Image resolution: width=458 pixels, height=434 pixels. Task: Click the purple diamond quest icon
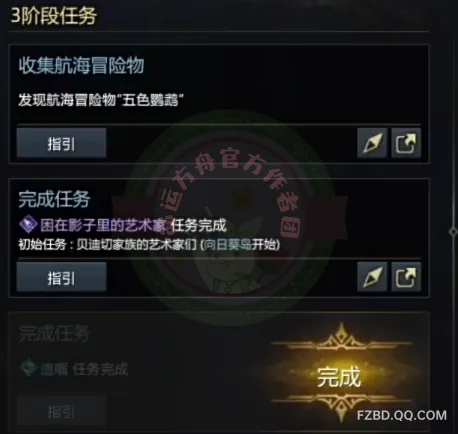click(x=28, y=224)
